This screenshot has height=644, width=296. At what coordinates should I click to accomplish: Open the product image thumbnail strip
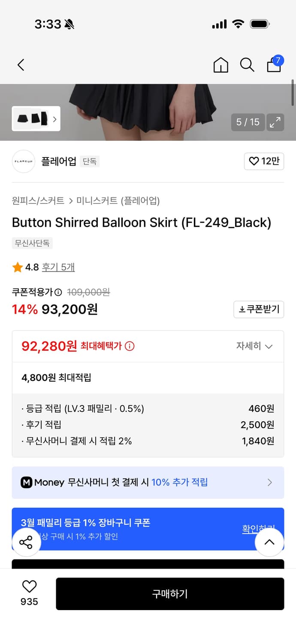pyautogui.click(x=36, y=118)
